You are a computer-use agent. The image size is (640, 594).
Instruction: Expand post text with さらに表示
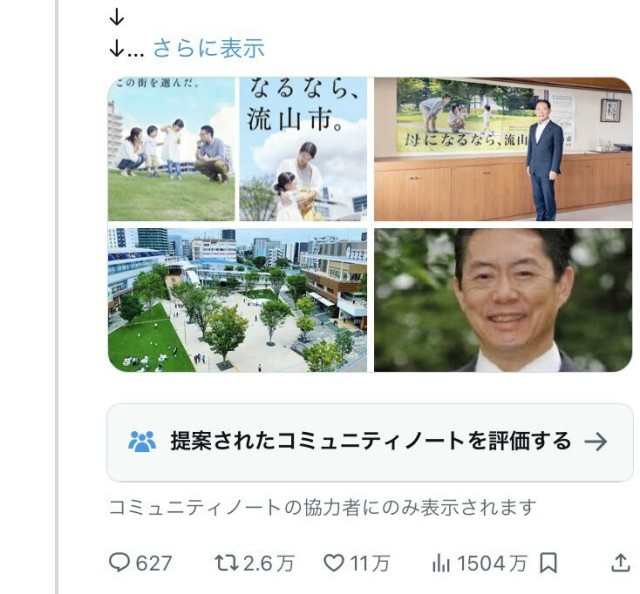point(209,48)
